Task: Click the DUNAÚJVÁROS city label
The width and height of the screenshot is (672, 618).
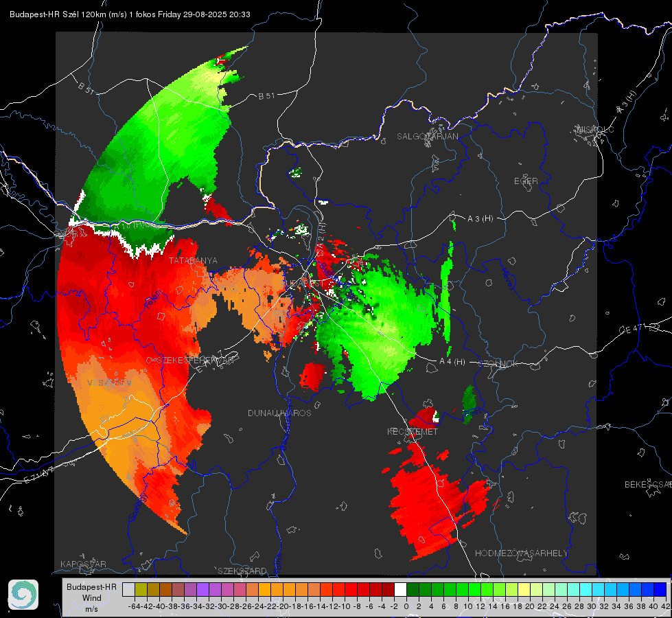Action: click(x=279, y=413)
